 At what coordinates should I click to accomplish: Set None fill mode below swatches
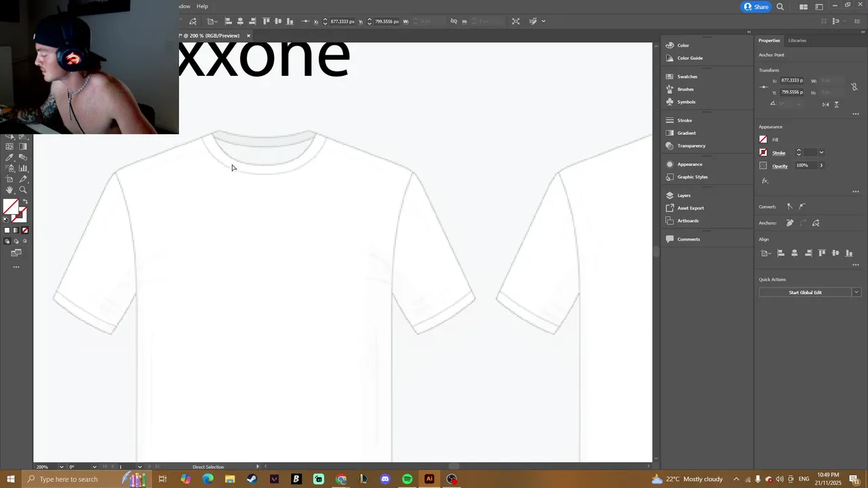tap(25, 230)
